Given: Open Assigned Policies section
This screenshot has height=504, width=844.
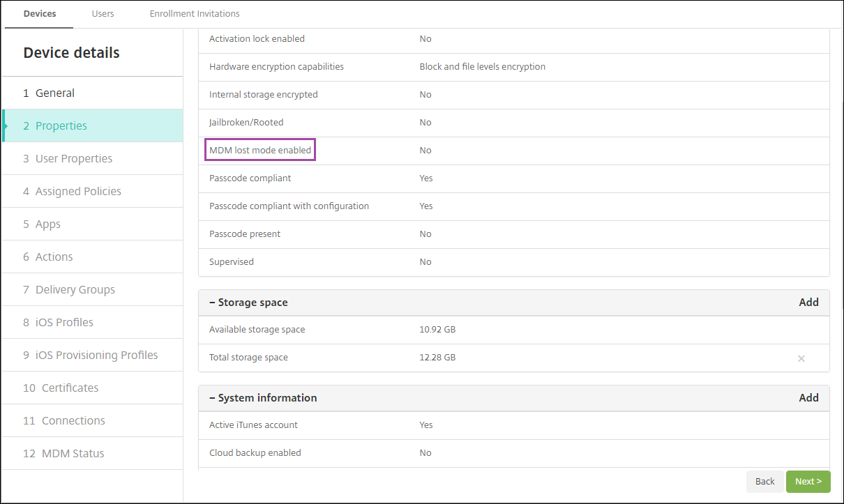Looking at the screenshot, I should (x=78, y=192).
